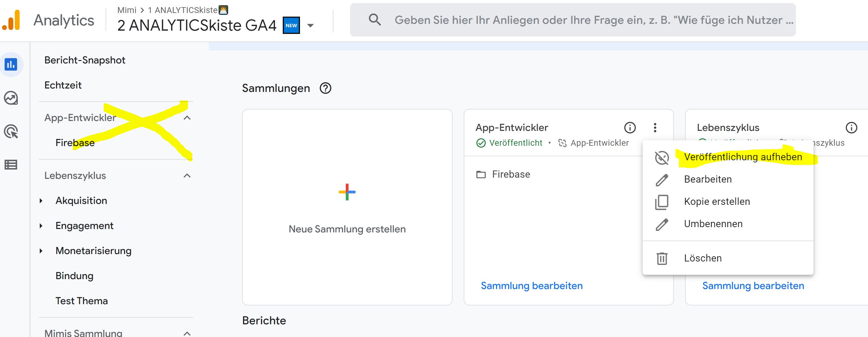
Task: Select Umbenennen from the context menu
Action: [x=713, y=223]
